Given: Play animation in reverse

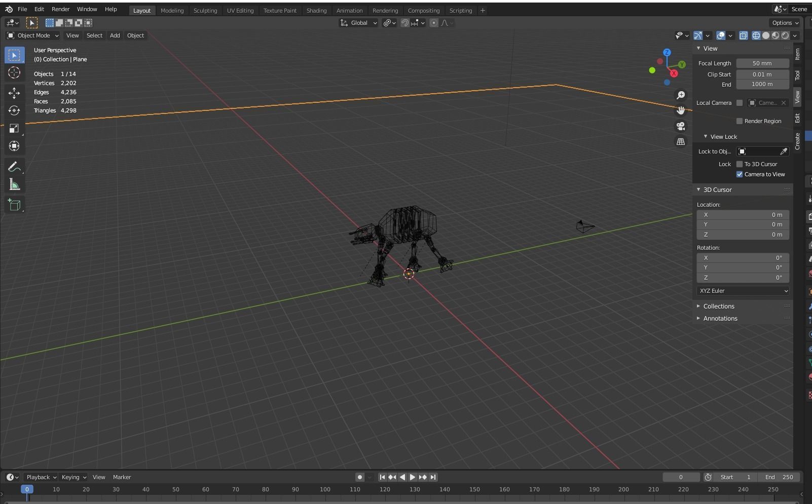Looking at the screenshot, I should [402, 477].
